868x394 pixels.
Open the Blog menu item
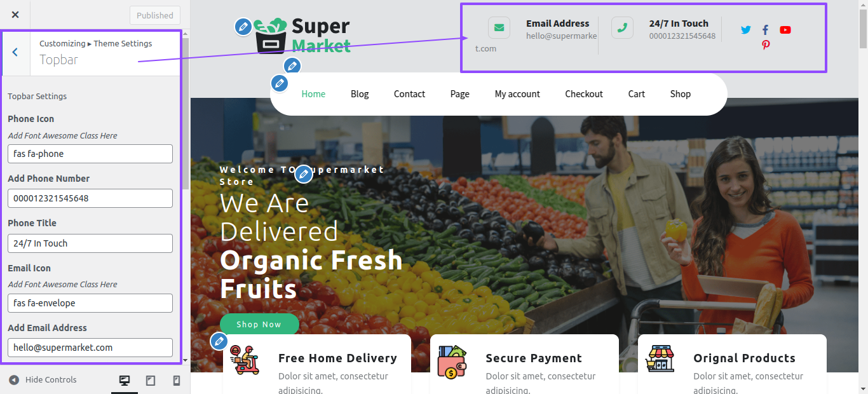[x=360, y=94]
